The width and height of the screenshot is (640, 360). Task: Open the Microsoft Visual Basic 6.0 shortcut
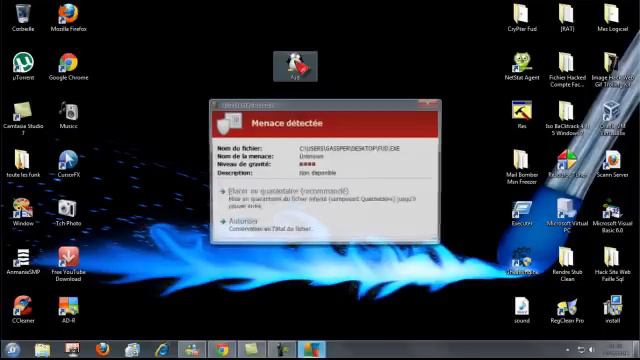[612, 215]
